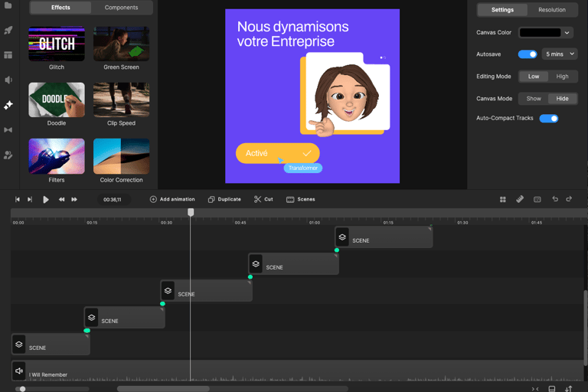
Task: Open the transitions bowtie icon in sidebar
Action: (8, 130)
